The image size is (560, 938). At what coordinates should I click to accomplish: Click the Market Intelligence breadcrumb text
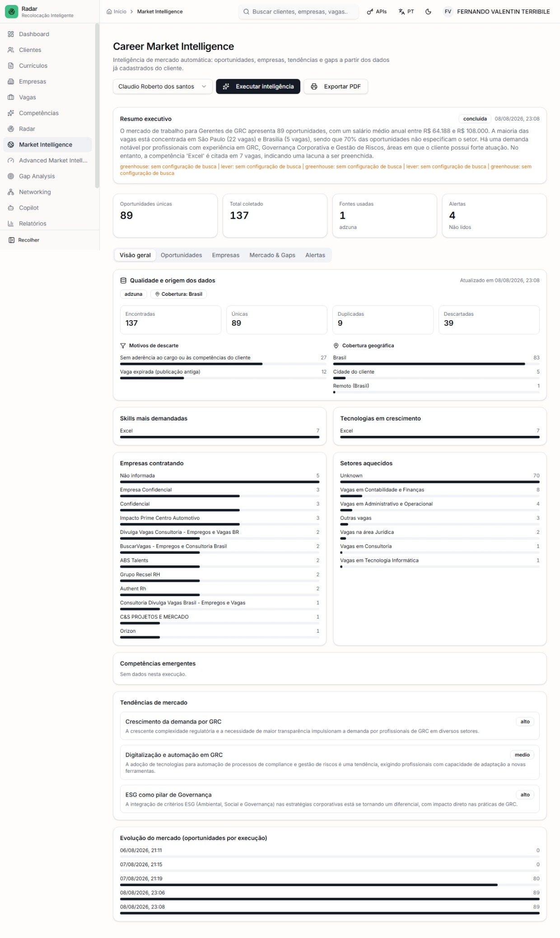tap(160, 12)
